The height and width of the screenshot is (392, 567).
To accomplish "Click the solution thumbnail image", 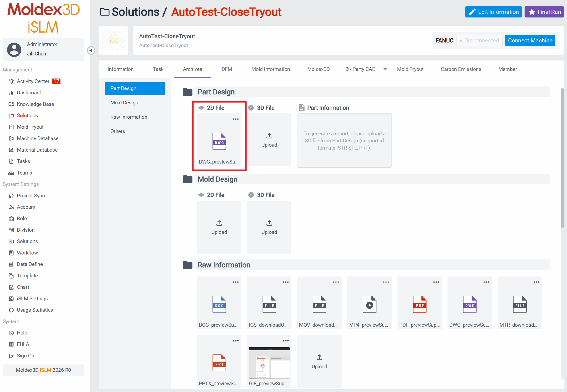I will click(113, 40).
